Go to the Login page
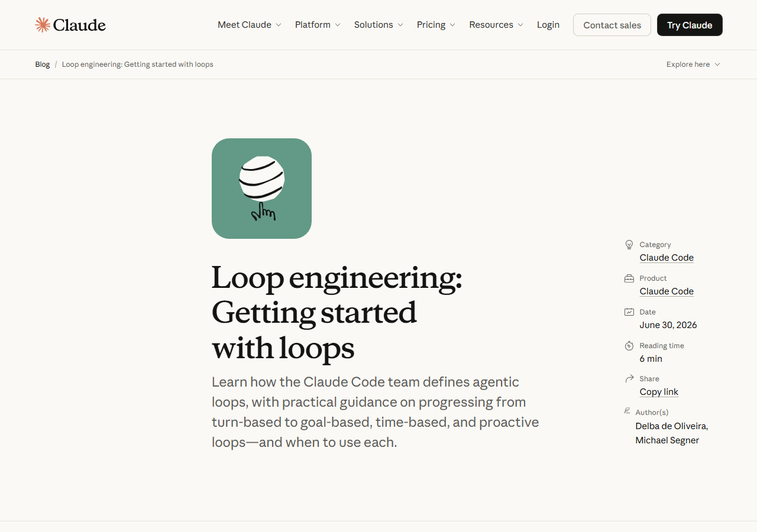This screenshot has width=757, height=532. pos(548,25)
